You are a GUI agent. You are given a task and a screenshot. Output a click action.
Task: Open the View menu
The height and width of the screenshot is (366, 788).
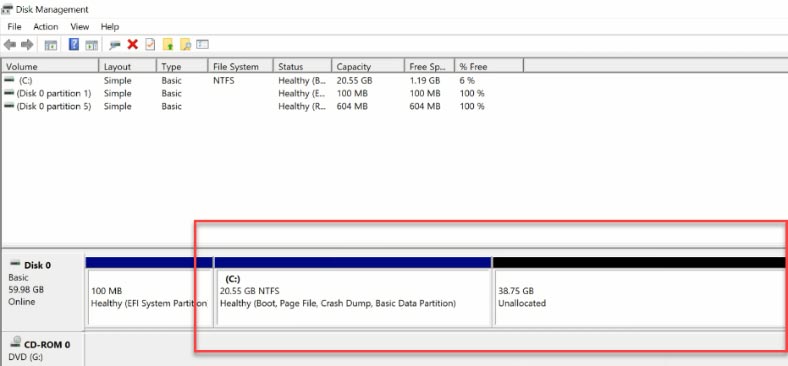(x=79, y=27)
